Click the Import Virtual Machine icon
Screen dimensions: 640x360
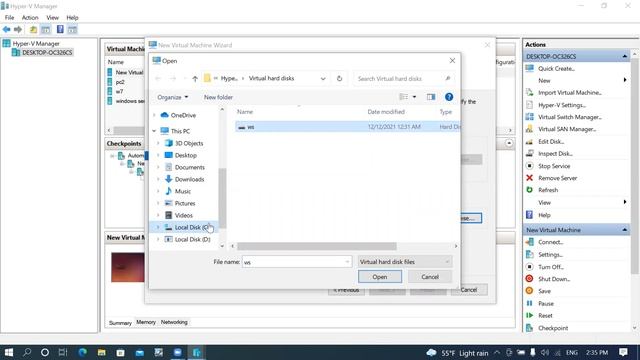(529, 93)
